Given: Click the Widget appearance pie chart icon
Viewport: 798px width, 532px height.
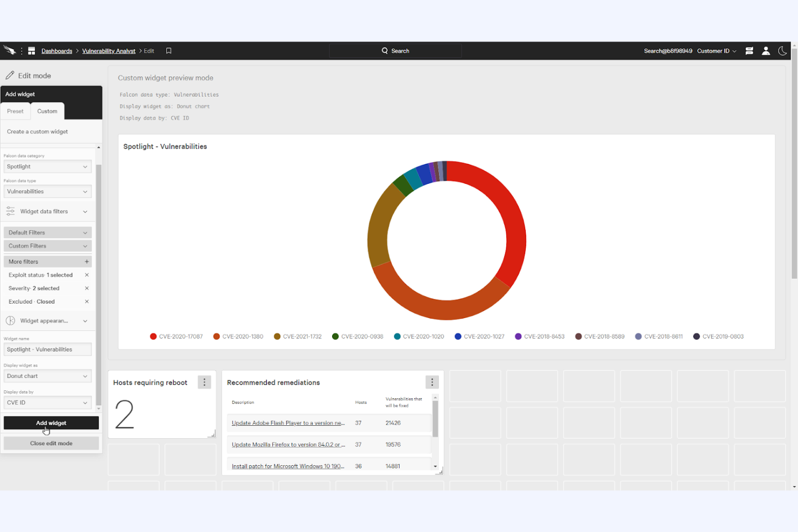Looking at the screenshot, I should pos(10,320).
